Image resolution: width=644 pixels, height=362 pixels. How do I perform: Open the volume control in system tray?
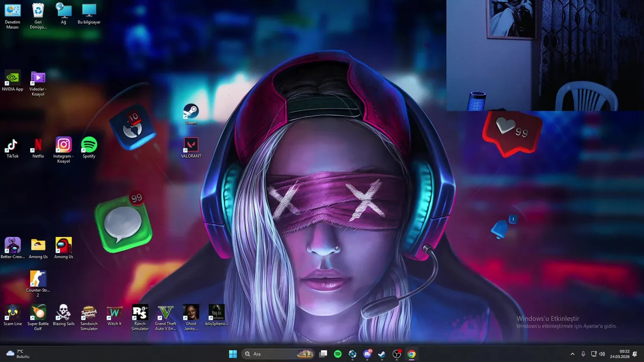(602, 354)
